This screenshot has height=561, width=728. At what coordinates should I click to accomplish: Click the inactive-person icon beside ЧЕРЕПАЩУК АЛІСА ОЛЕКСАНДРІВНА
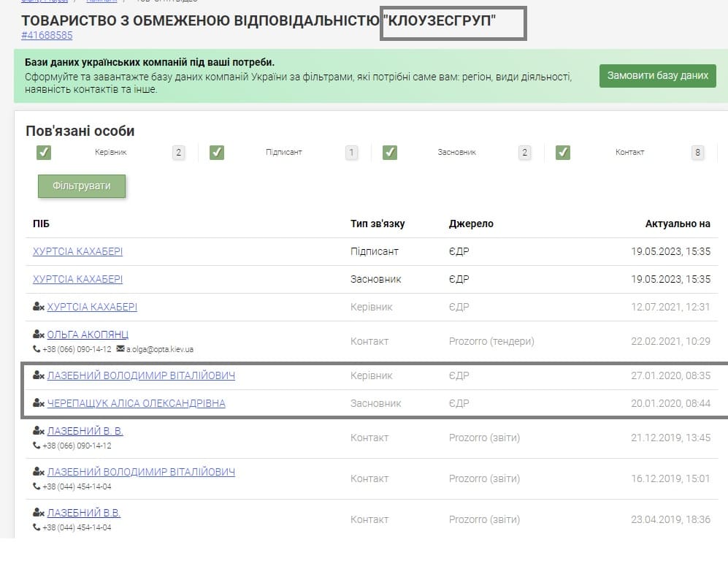pos(39,403)
